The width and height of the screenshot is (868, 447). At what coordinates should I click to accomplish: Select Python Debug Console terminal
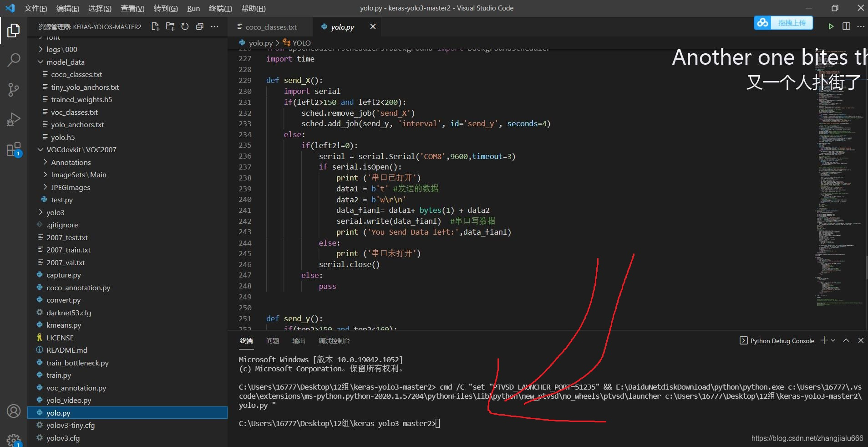(777, 341)
